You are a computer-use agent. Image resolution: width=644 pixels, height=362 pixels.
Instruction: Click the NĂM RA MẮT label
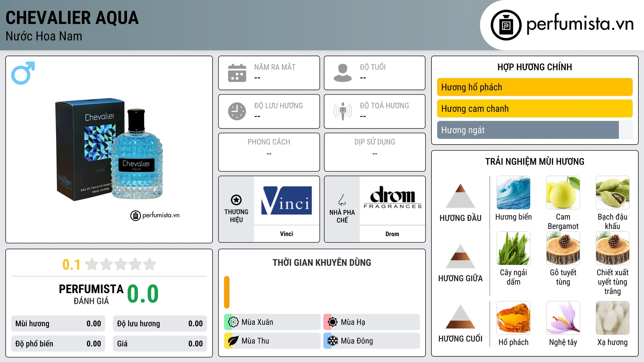pyautogui.click(x=275, y=67)
